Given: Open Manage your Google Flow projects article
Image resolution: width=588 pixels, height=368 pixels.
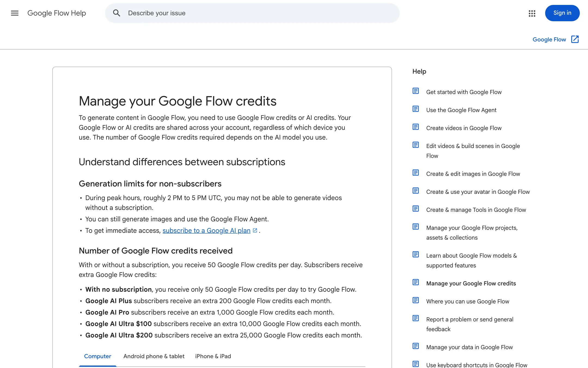Looking at the screenshot, I should tap(472, 233).
